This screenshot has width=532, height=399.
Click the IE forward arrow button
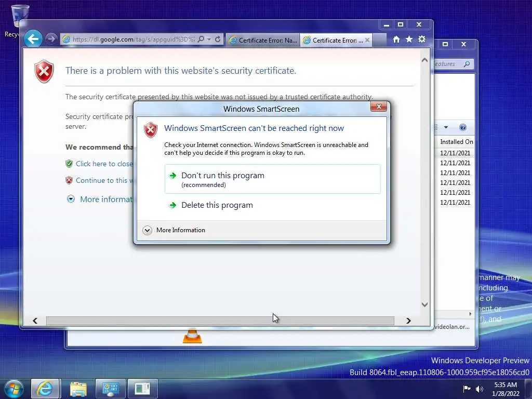click(x=51, y=39)
